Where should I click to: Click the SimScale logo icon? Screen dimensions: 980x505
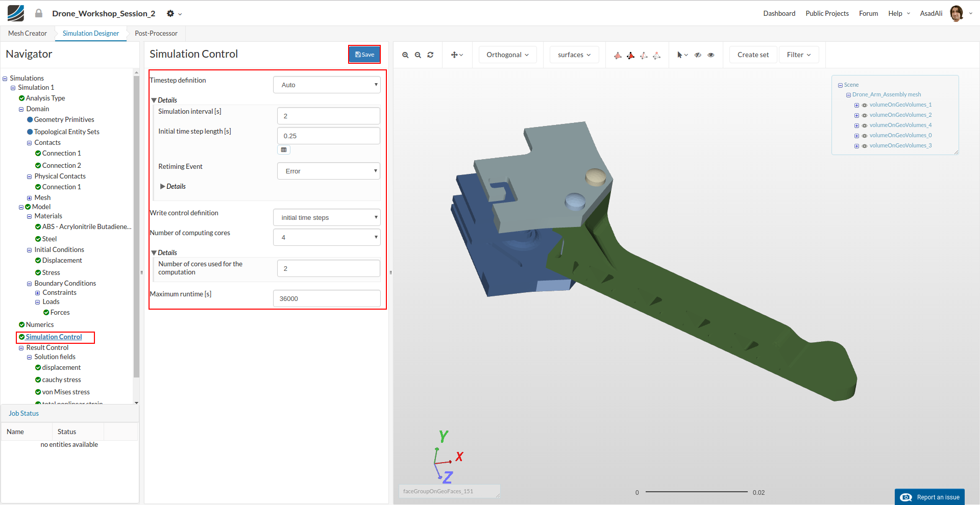tap(16, 13)
